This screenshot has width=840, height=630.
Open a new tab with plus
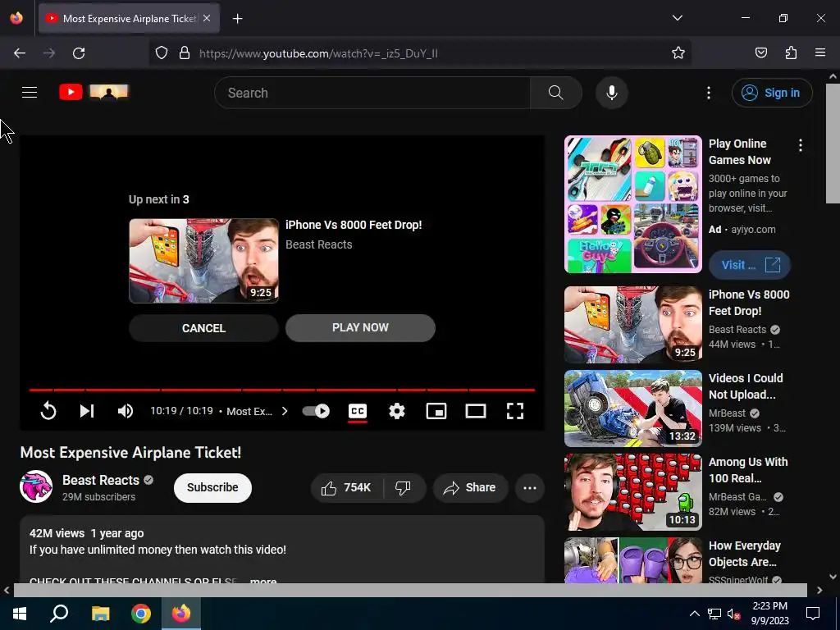pyautogui.click(x=237, y=19)
